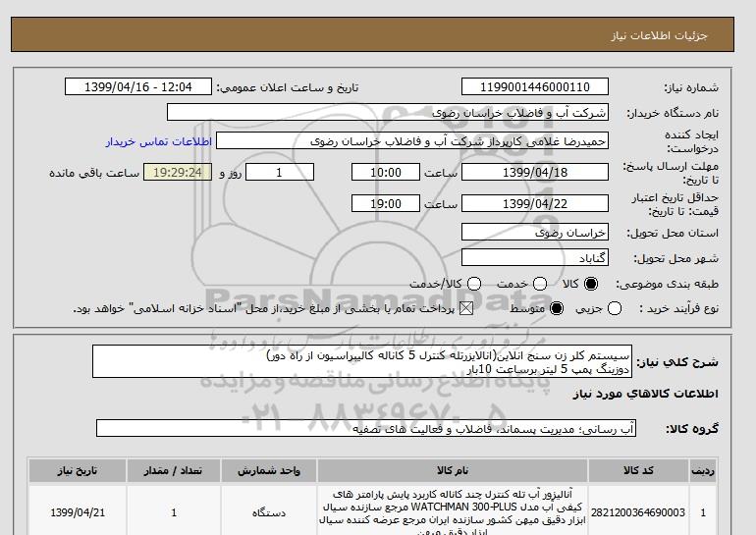Click the شماره نیاز label
756x535 pixels.
coord(691,87)
